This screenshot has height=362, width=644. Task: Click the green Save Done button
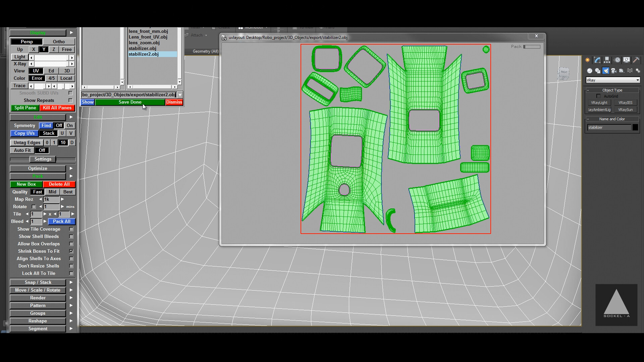pos(130,102)
